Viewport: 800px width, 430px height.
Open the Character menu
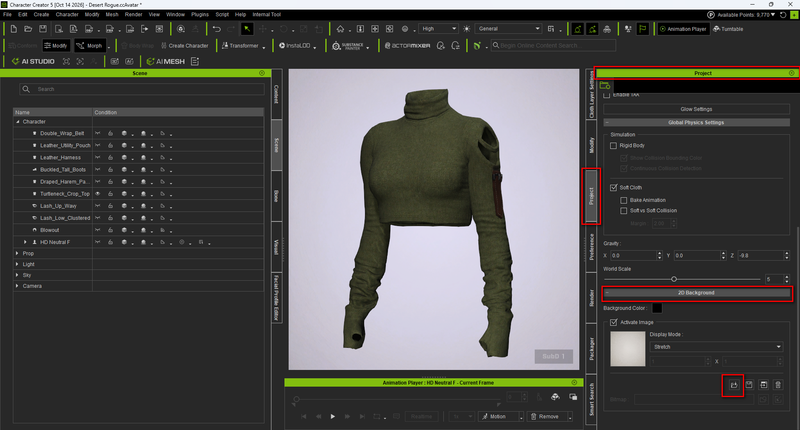click(x=67, y=15)
